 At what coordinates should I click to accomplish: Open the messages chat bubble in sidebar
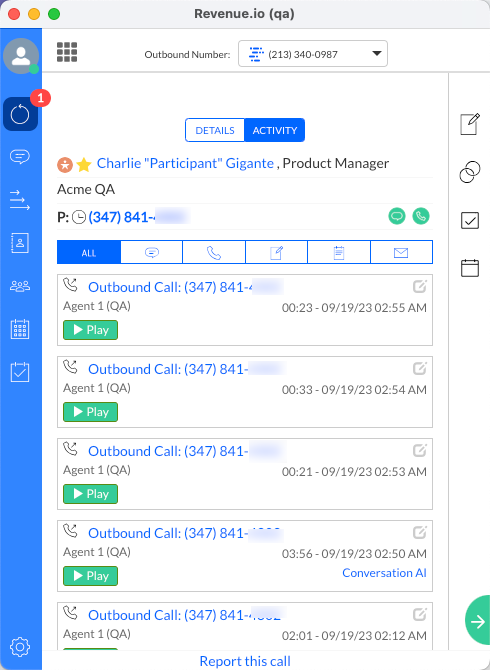click(20, 157)
